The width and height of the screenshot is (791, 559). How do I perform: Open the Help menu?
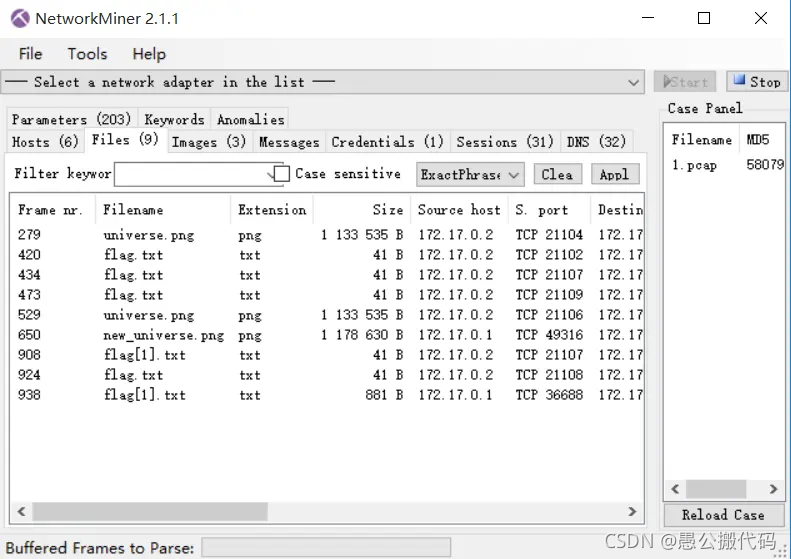coord(149,54)
